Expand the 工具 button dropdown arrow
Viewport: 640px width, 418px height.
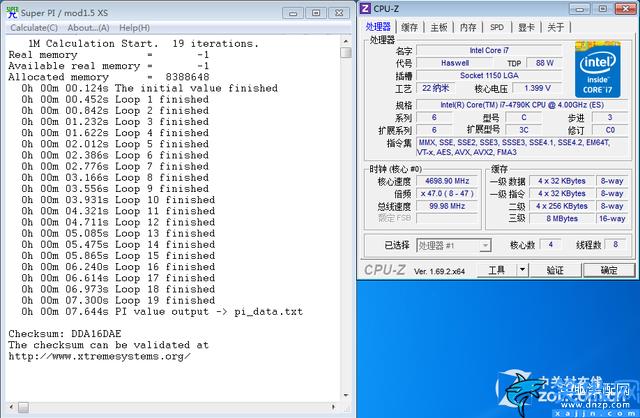point(522,270)
